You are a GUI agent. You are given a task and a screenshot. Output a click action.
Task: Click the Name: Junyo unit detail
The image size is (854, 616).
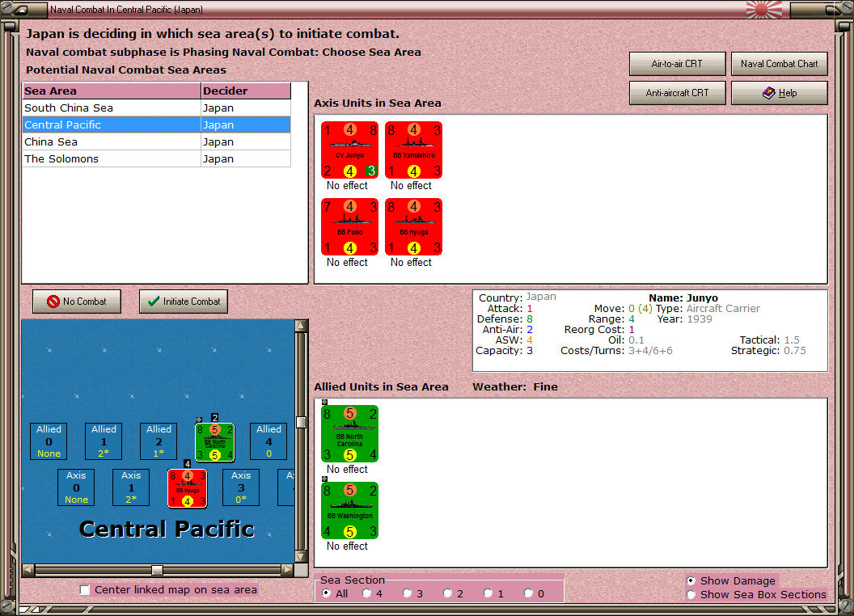(x=683, y=298)
